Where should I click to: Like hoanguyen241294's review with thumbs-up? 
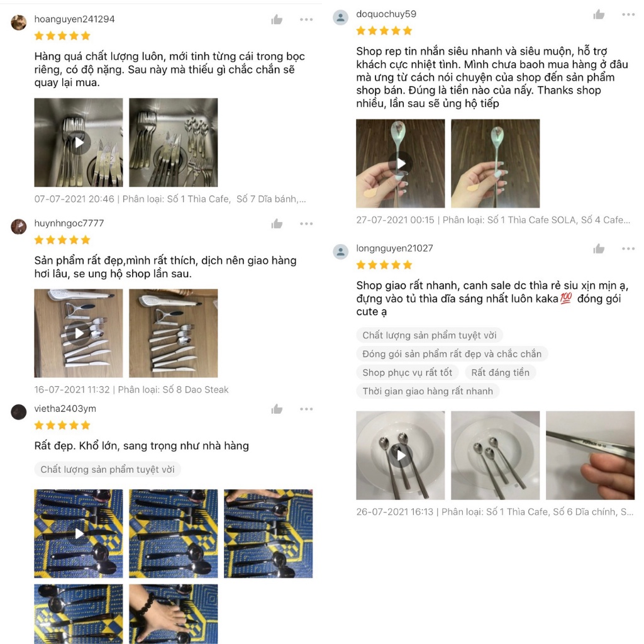coord(277,19)
